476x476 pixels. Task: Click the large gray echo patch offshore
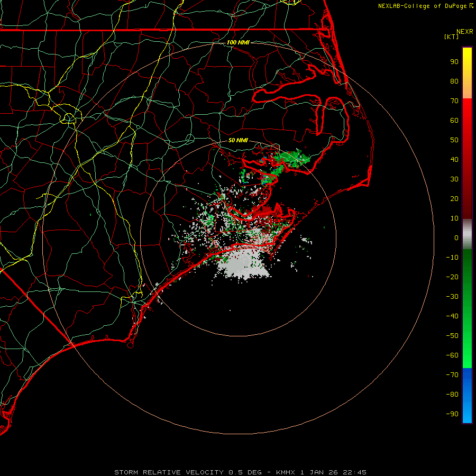tap(244, 263)
